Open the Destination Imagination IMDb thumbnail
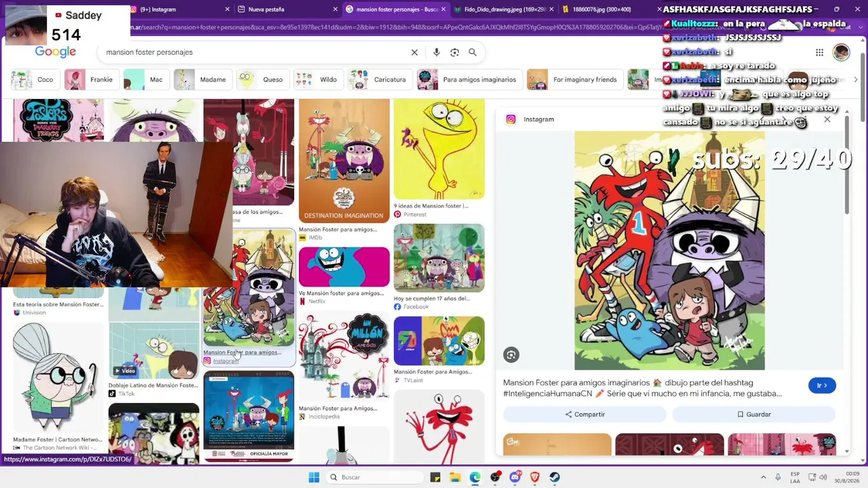 click(x=344, y=161)
